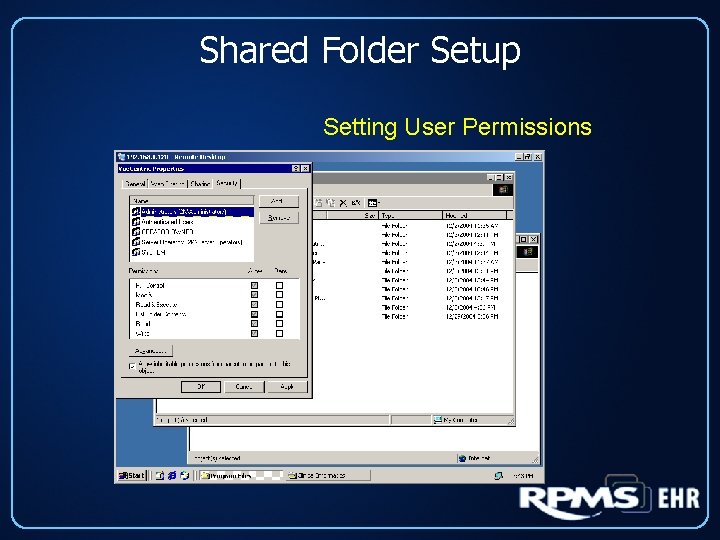Image resolution: width=720 pixels, height=540 pixels.
Task: Select the Server Operators group icon
Action: tap(136, 242)
